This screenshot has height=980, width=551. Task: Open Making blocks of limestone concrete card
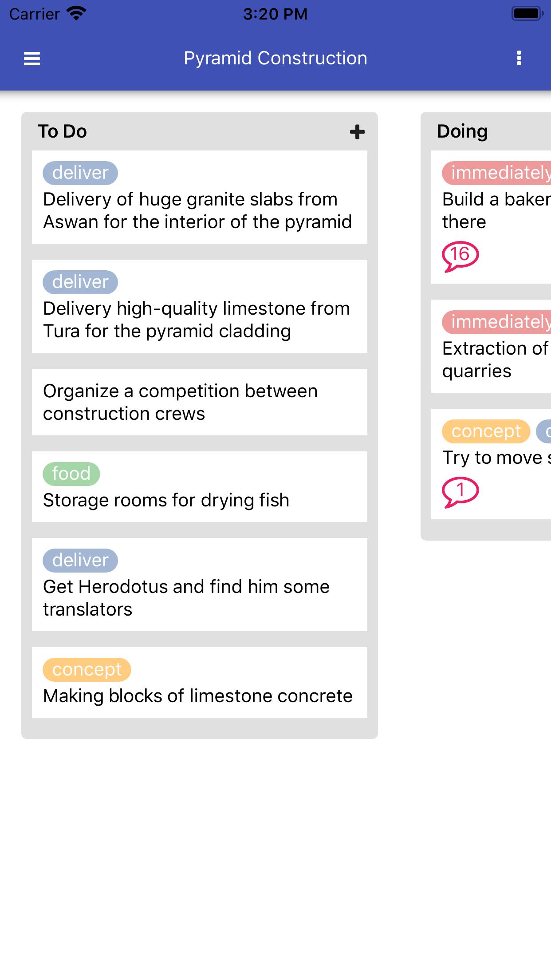[200, 683]
